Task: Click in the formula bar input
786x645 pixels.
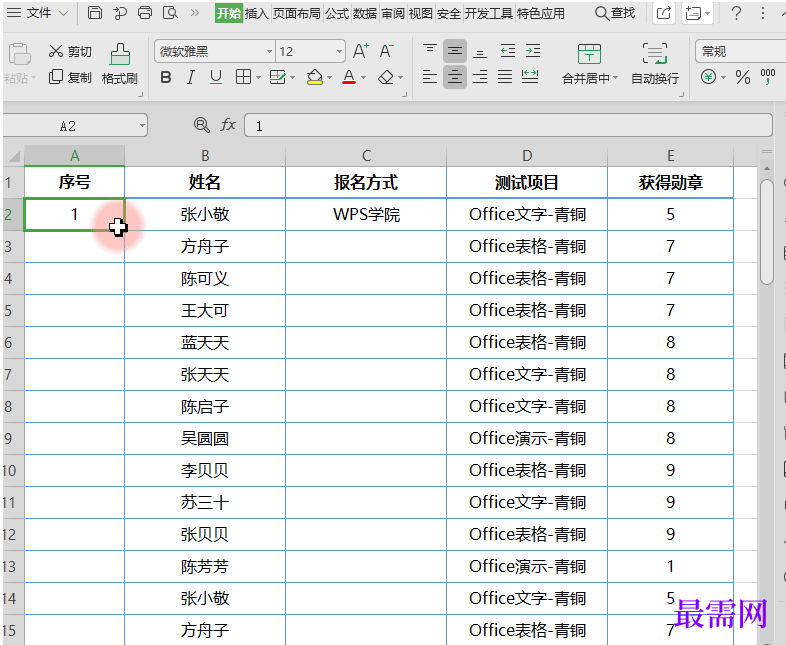Action: click(x=508, y=125)
